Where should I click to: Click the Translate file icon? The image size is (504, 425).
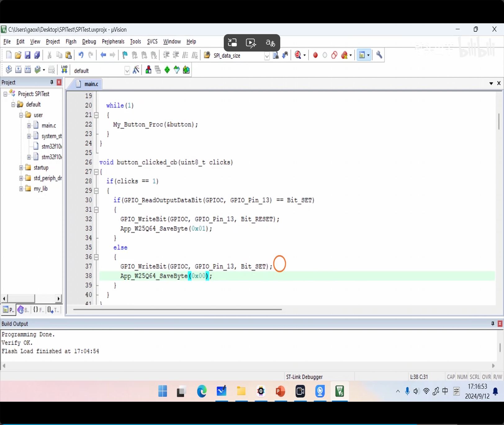tap(9, 70)
